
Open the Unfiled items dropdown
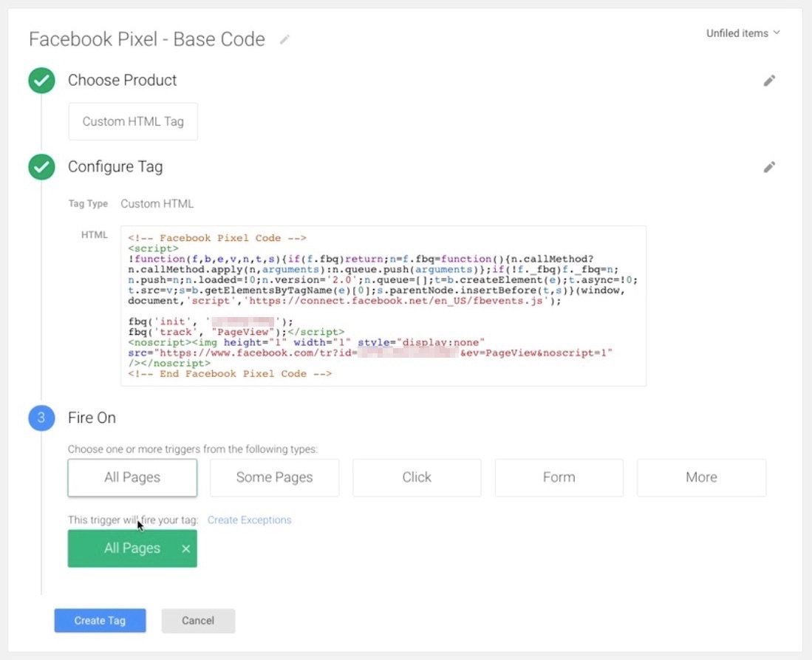point(743,33)
